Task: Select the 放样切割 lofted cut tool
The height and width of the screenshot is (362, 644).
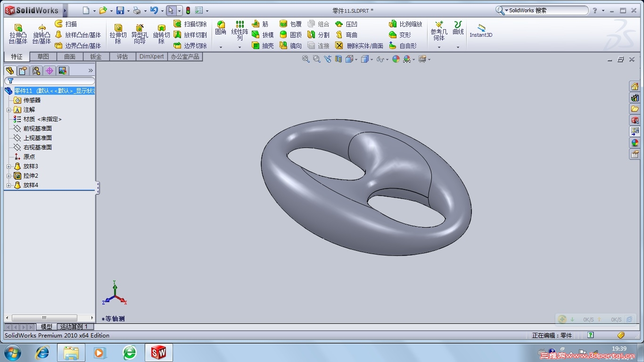Action: click(x=190, y=35)
